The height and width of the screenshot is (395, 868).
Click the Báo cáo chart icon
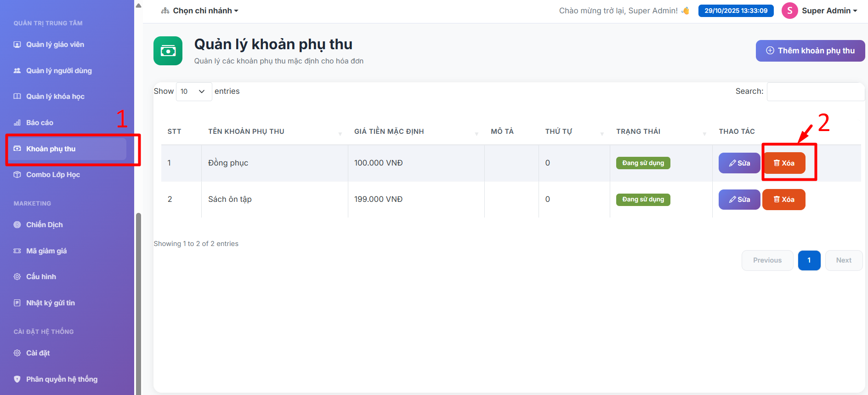(x=17, y=123)
